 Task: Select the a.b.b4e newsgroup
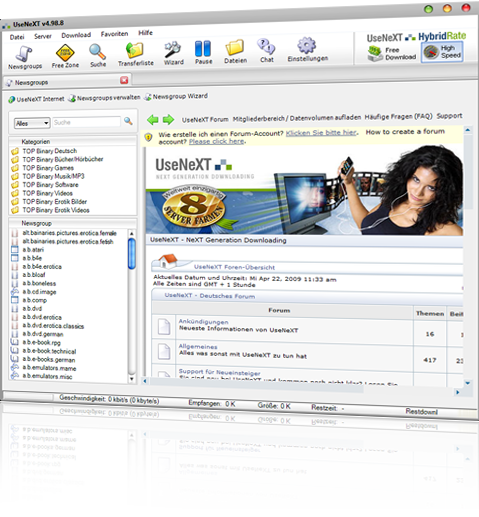tap(32, 258)
